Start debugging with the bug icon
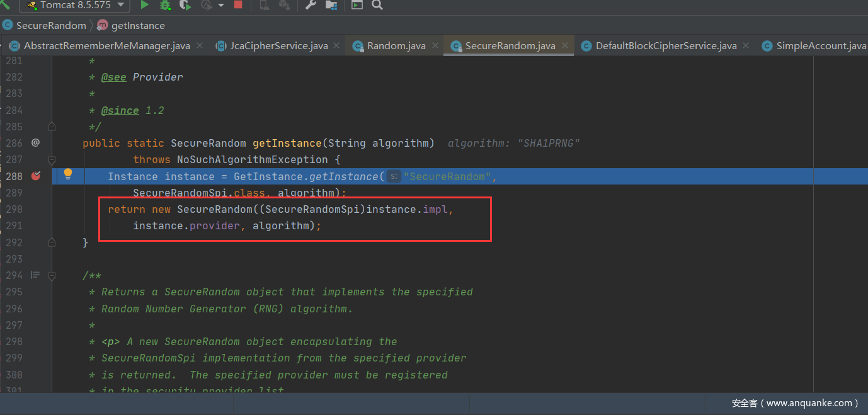Screen dimensions: 868x415 [x=165, y=5]
